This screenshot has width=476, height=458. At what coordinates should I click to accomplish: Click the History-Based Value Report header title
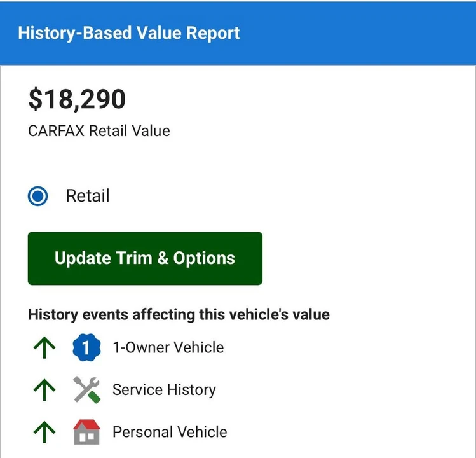click(x=129, y=33)
